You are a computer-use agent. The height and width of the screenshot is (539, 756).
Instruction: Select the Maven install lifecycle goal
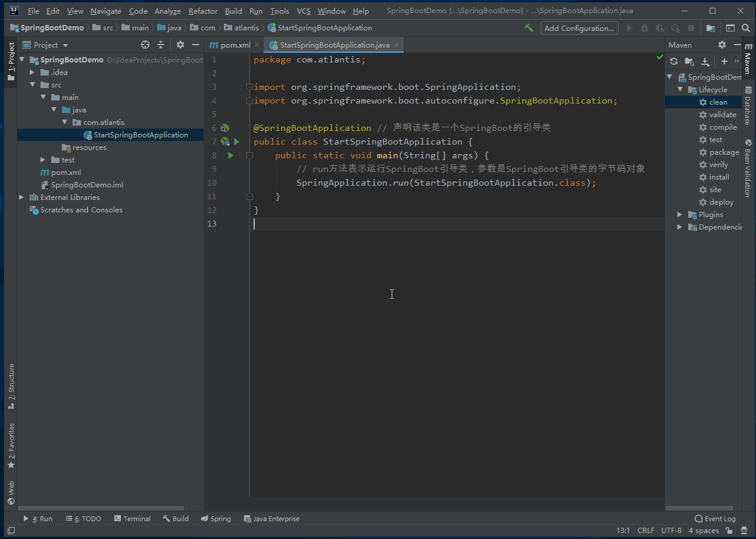714,177
